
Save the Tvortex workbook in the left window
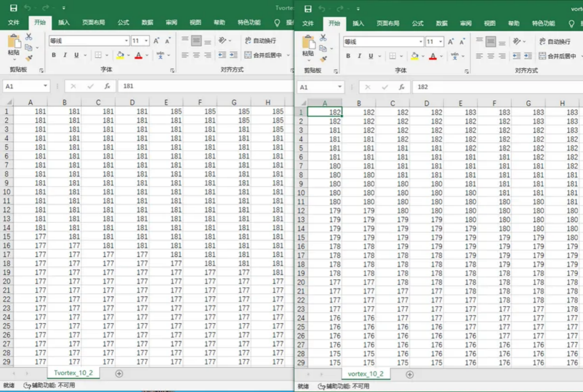pyautogui.click(x=13, y=8)
